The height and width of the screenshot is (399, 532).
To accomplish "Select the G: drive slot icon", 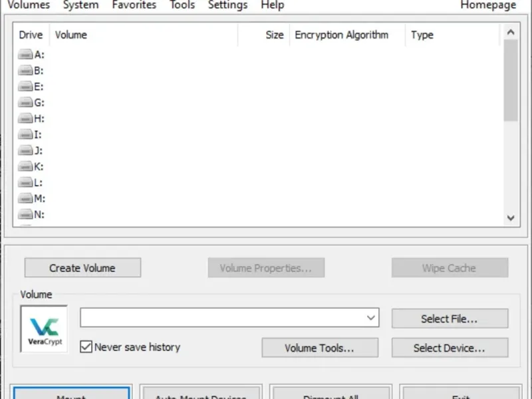I will click(x=25, y=102).
